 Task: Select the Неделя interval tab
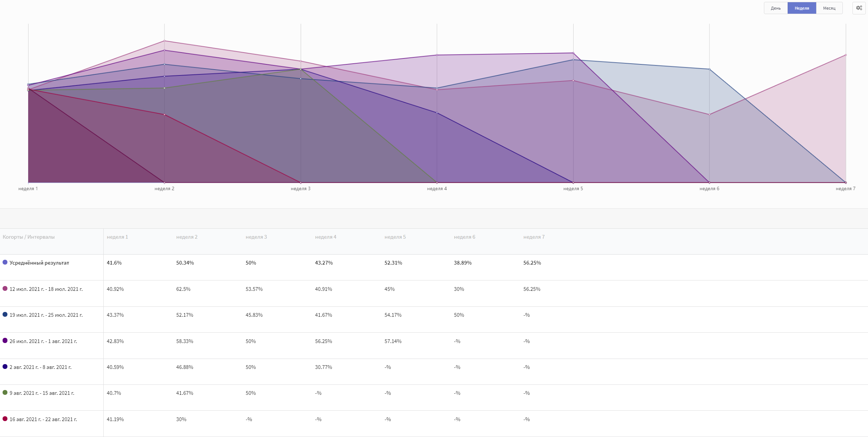coord(801,8)
